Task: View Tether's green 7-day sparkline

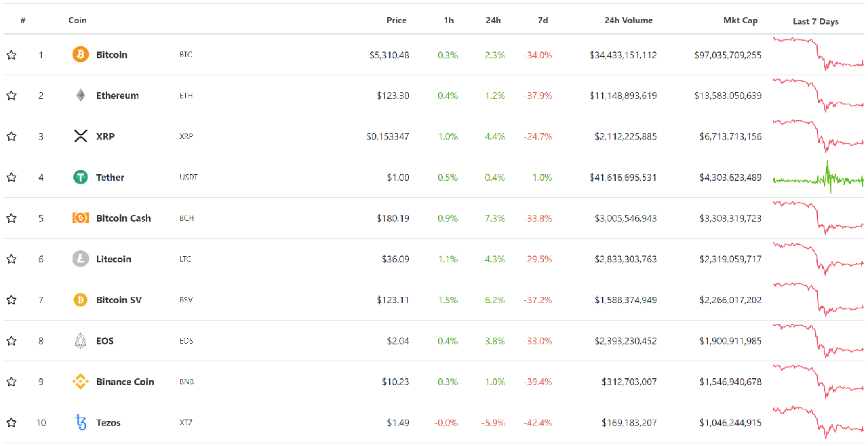Action: (x=818, y=178)
